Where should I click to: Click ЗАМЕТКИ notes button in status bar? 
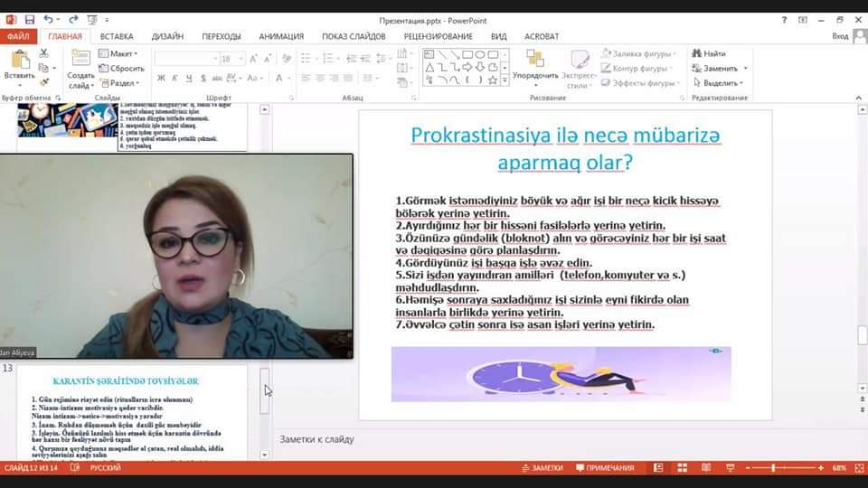[542, 468]
